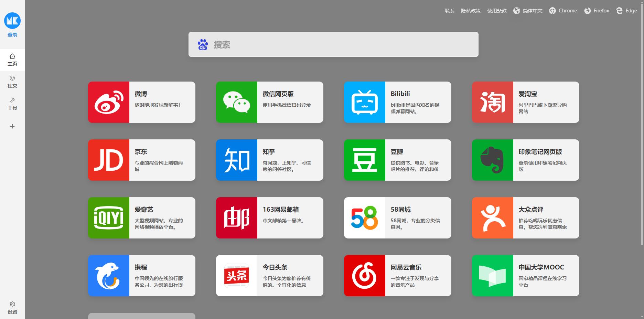This screenshot has width=644, height=319.
Task: Click the 大众点评 card title text
Action: 531,210
